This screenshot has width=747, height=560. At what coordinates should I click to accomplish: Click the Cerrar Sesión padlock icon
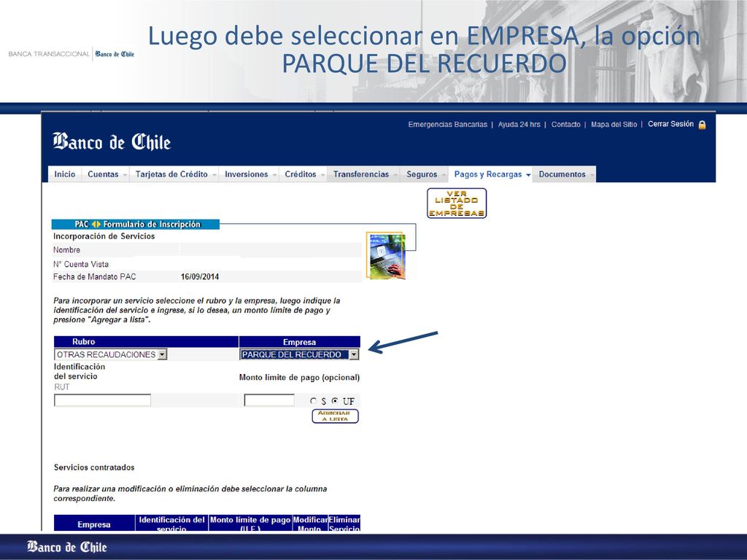(x=702, y=125)
